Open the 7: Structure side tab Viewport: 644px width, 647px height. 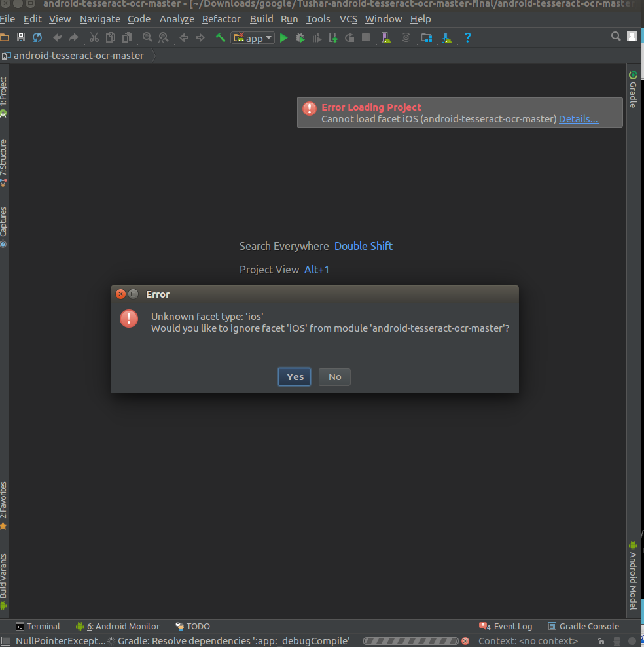pos(4,163)
